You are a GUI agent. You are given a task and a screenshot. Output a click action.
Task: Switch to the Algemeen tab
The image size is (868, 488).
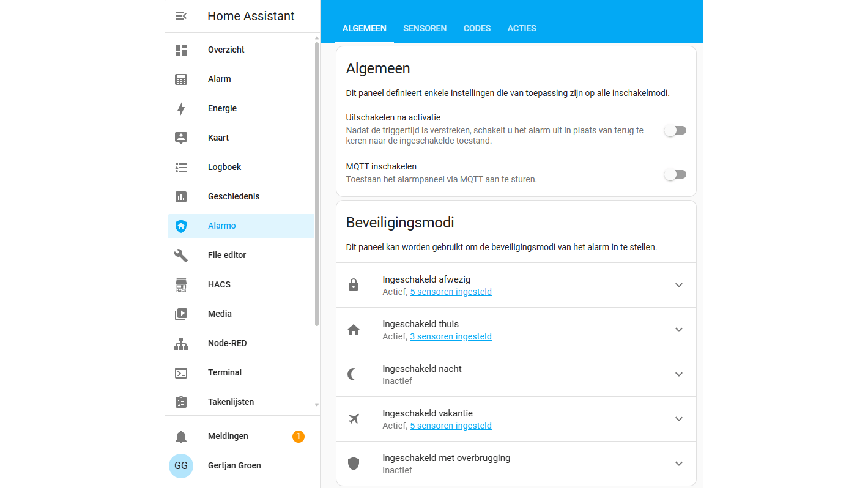click(x=365, y=28)
